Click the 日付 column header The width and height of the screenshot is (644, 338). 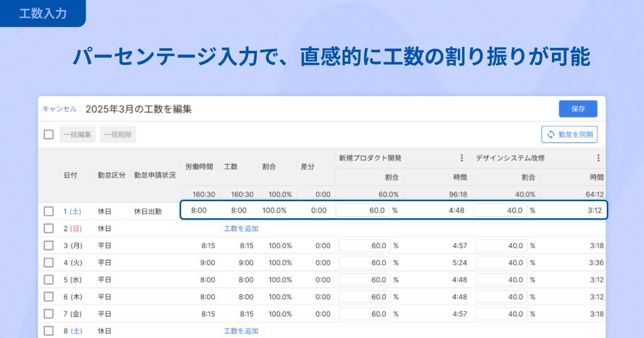70,175
